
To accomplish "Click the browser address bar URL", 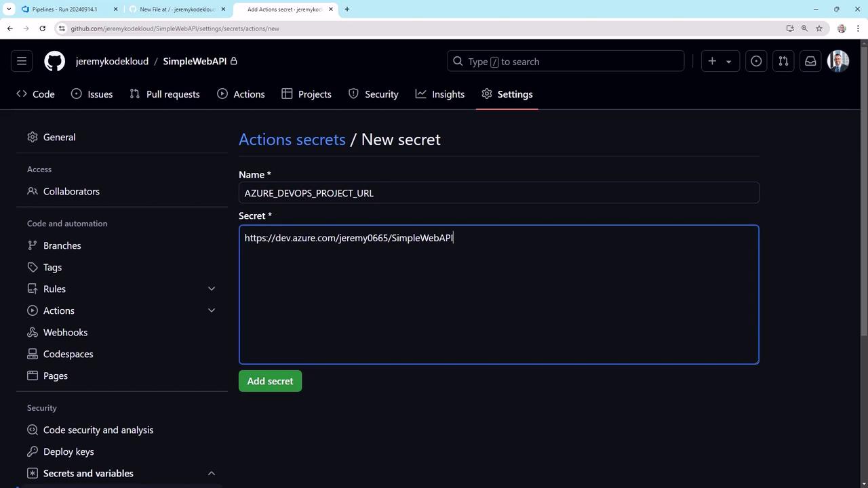I will pyautogui.click(x=175, y=28).
